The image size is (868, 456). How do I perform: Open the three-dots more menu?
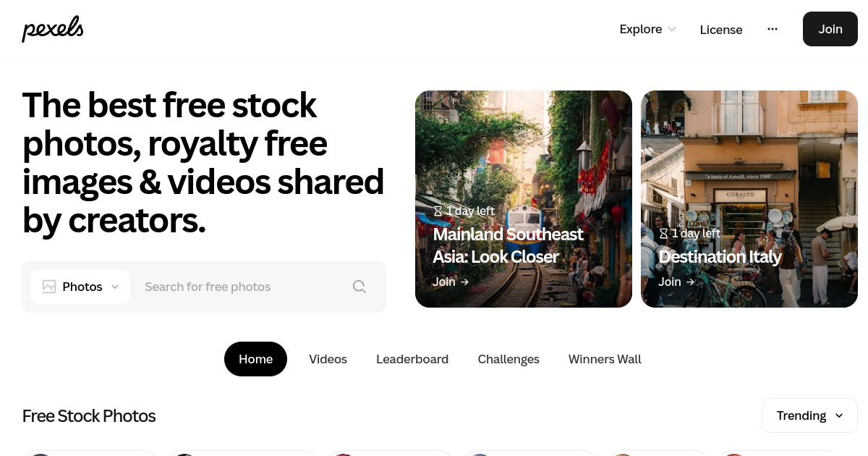point(773,29)
